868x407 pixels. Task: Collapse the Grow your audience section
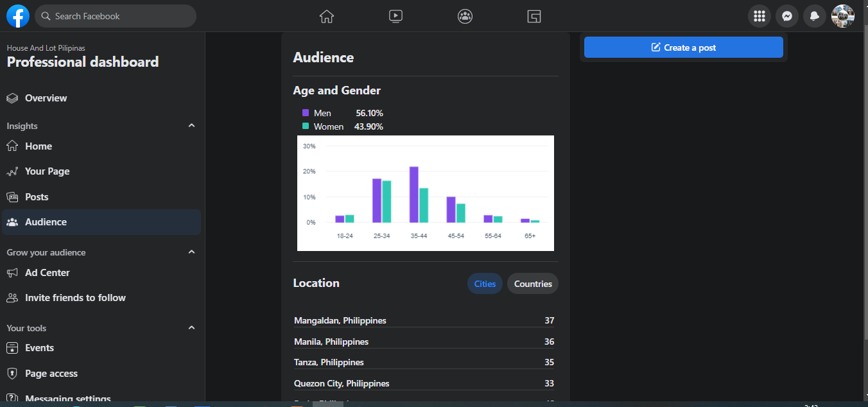191,252
